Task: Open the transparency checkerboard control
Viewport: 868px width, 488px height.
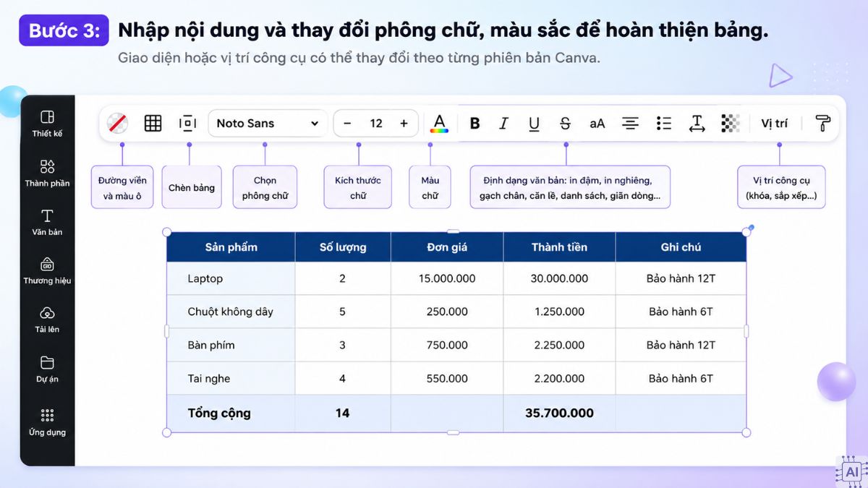Action: pyautogui.click(x=731, y=124)
